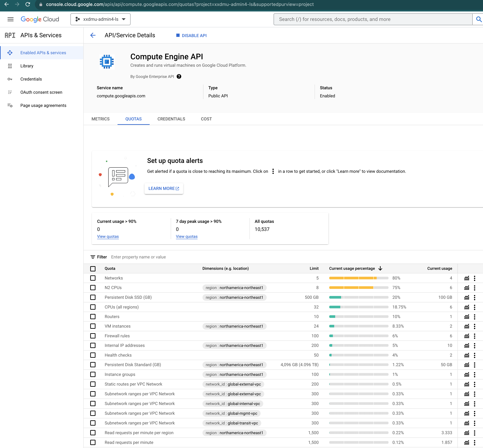
Task: Open the hamburger navigation menu
Action: [x=10, y=19]
